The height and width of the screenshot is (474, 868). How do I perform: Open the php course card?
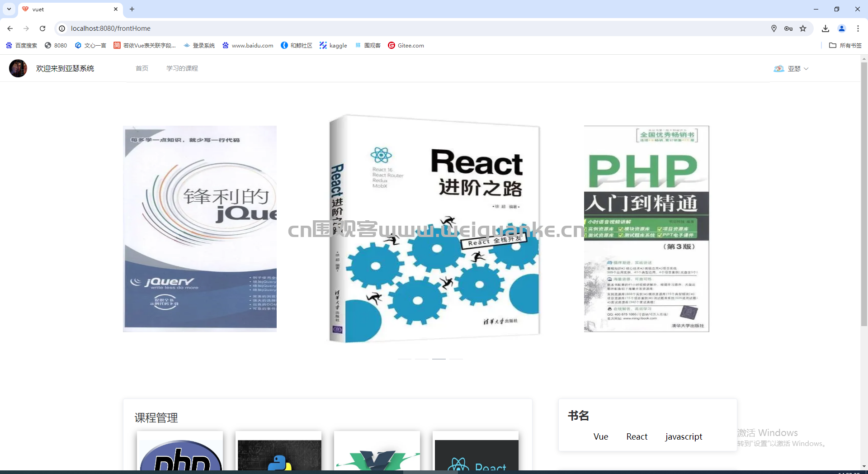(x=180, y=450)
